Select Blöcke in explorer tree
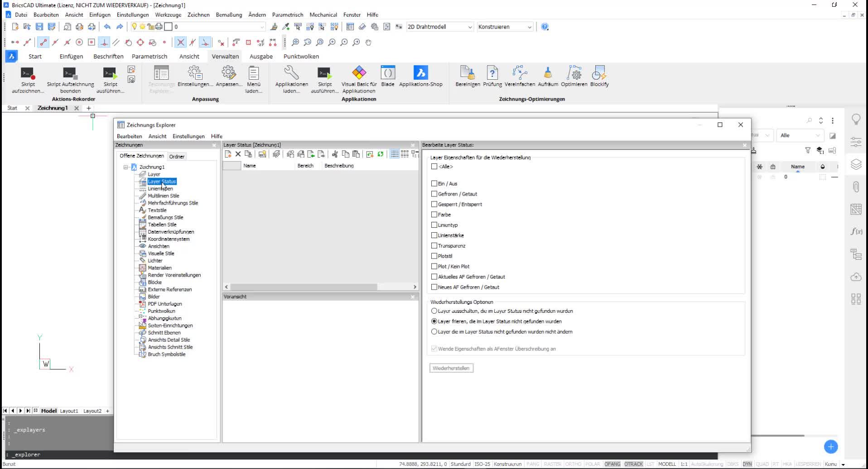The image size is (868, 469). (154, 282)
